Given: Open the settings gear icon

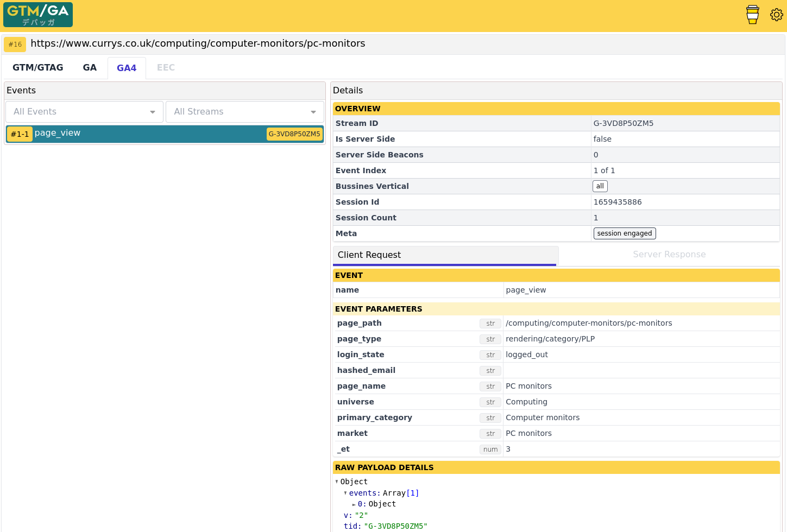Looking at the screenshot, I should tap(777, 15).
